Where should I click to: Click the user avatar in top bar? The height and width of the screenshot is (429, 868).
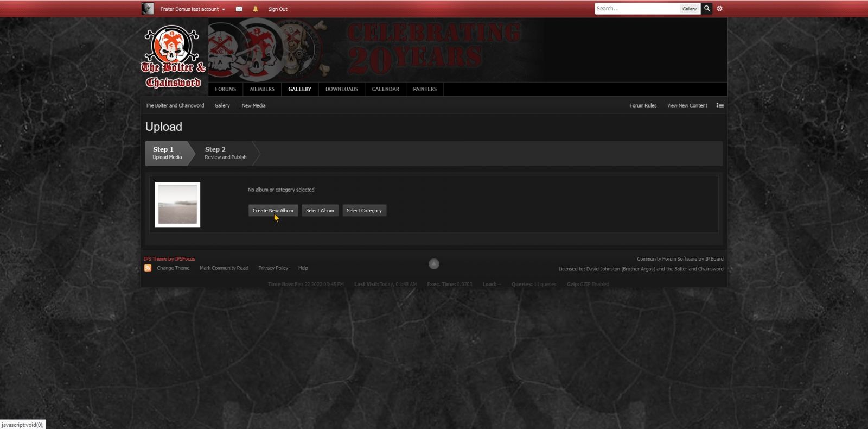[x=148, y=9]
